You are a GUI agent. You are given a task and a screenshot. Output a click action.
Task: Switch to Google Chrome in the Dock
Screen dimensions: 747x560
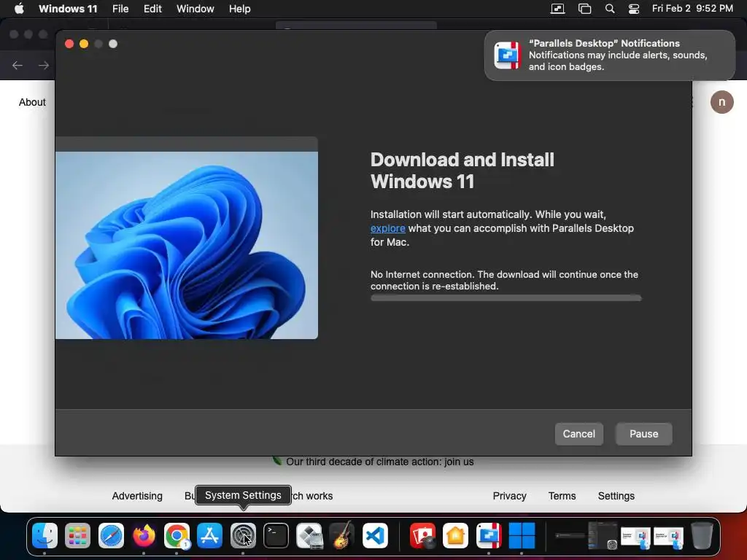(x=177, y=535)
